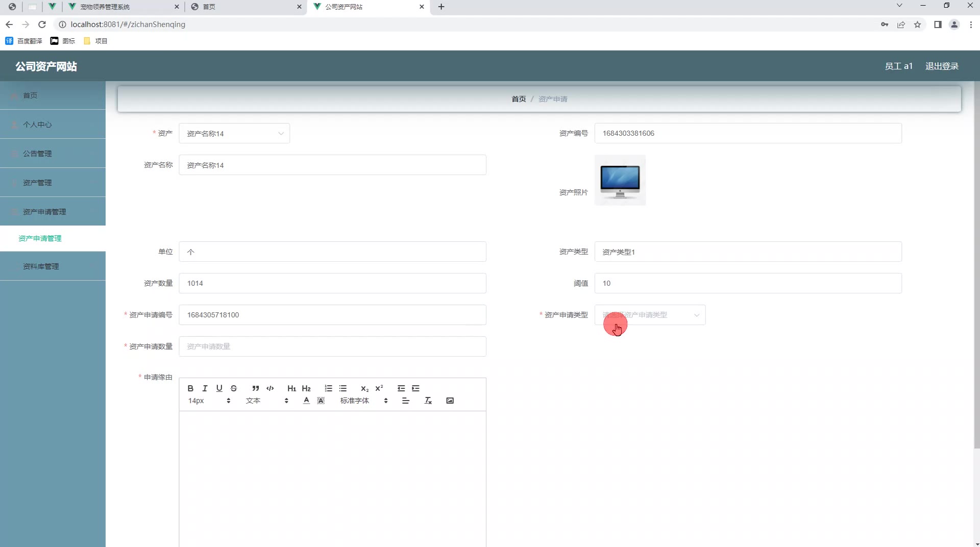Apply superscript formatting
980x547 pixels.
coord(379,388)
